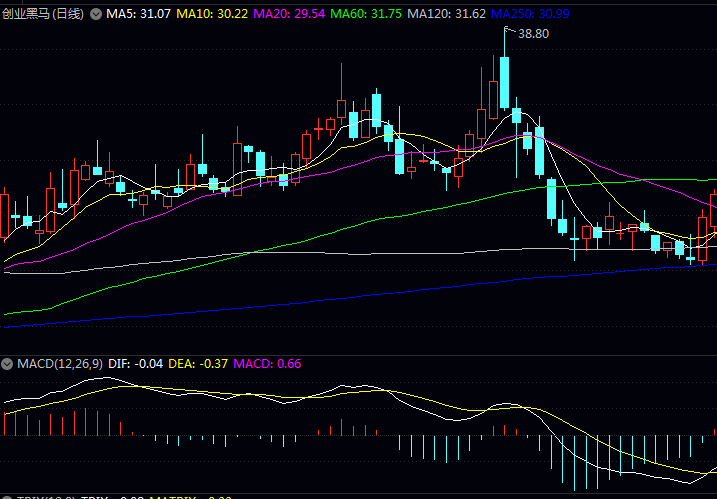This screenshot has height=499, width=717.
Task: Click the 创业黑马(日线) chart title
Action: click(x=43, y=14)
